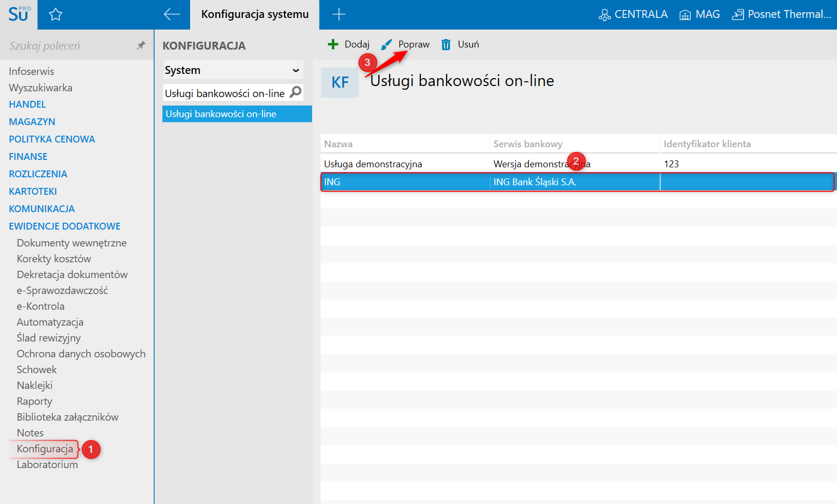The image size is (837, 504).
Task: Expand the ROZLICZENIA module
Action: [x=38, y=174]
